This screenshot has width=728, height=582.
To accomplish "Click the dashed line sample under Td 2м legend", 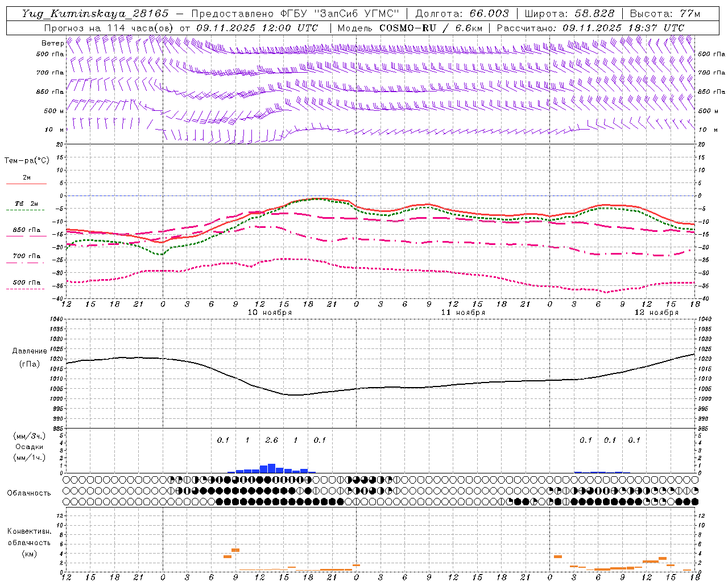I will click(x=25, y=210).
